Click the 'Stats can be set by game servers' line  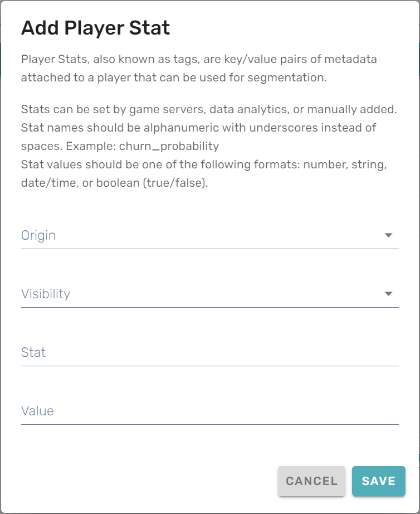coord(209,109)
